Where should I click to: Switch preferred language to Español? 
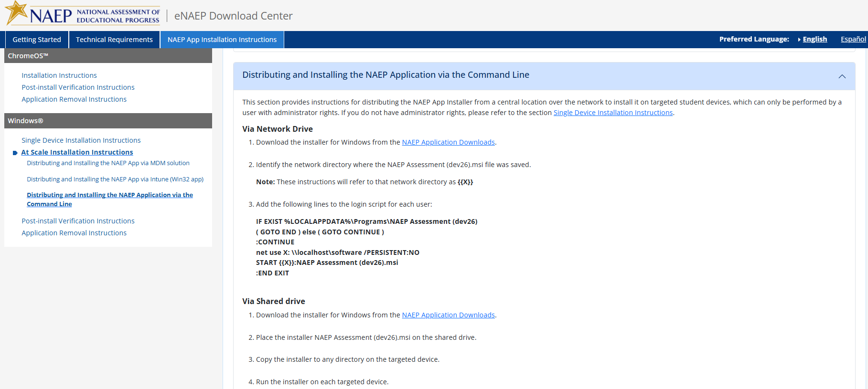click(x=853, y=39)
